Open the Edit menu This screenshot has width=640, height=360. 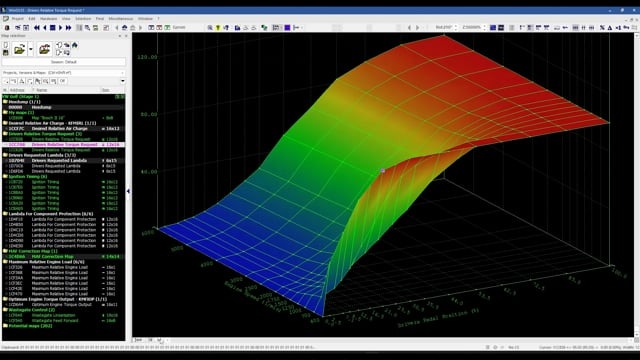click(32, 19)
